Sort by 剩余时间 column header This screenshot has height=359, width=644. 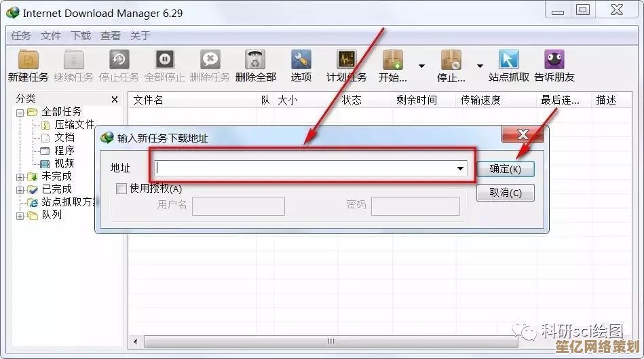(x=424, y=100)
